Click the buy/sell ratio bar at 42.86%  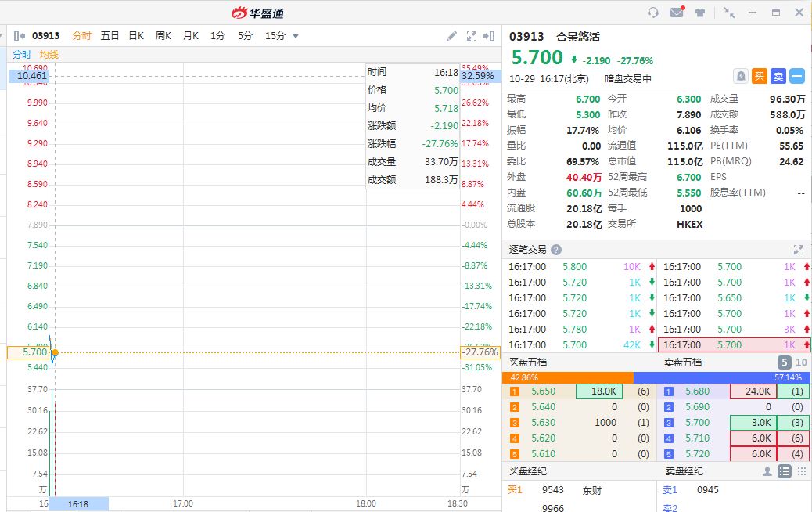click(x=567, y=377)
